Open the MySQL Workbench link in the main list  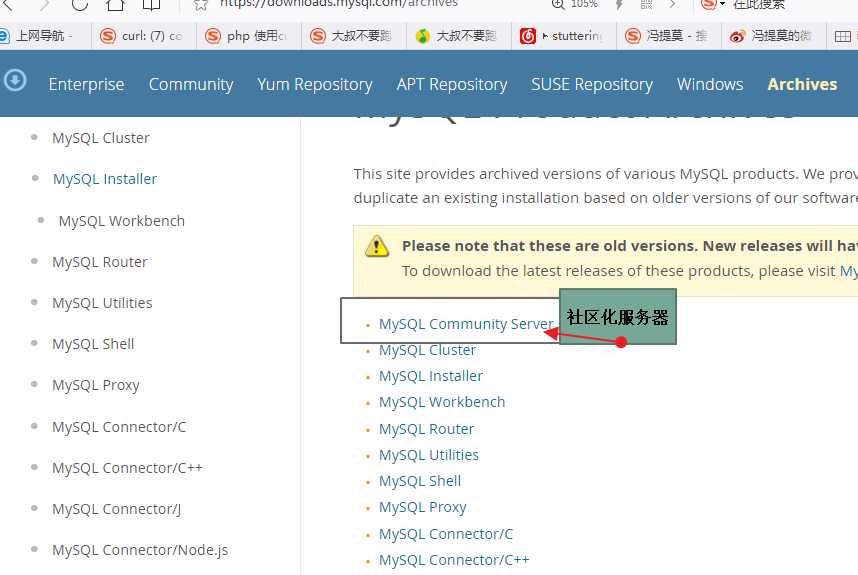[x=442, y=402]
